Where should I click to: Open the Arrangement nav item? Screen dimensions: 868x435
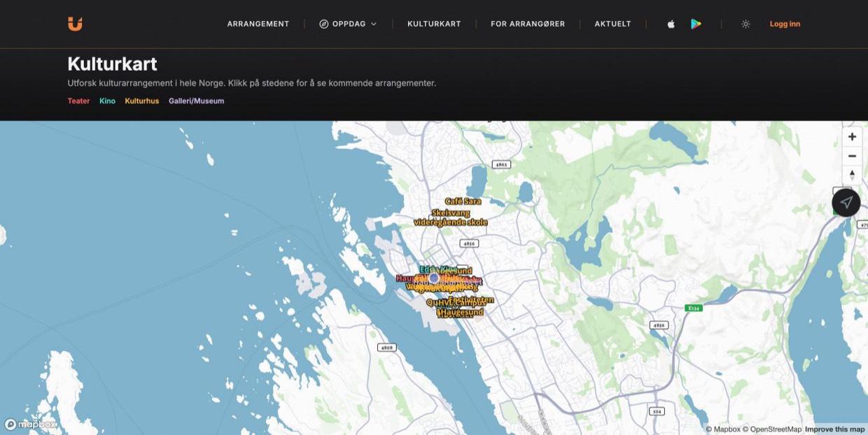click(258, 24)
